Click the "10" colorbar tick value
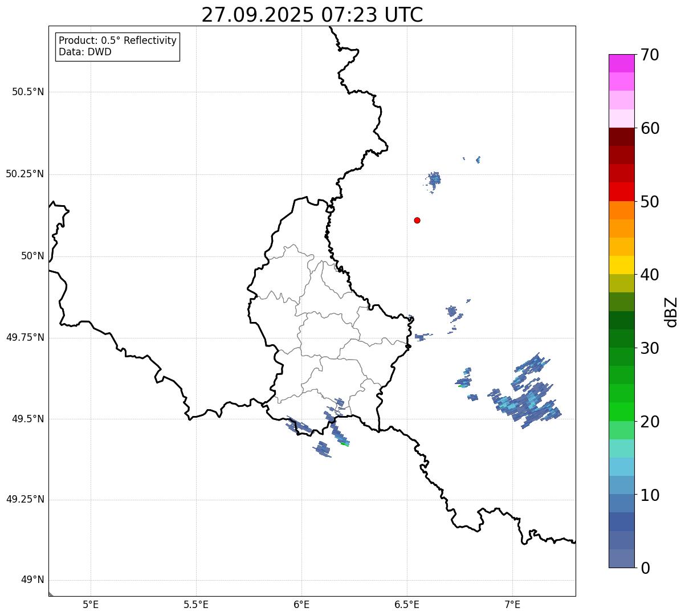 (x=650, y=495)
